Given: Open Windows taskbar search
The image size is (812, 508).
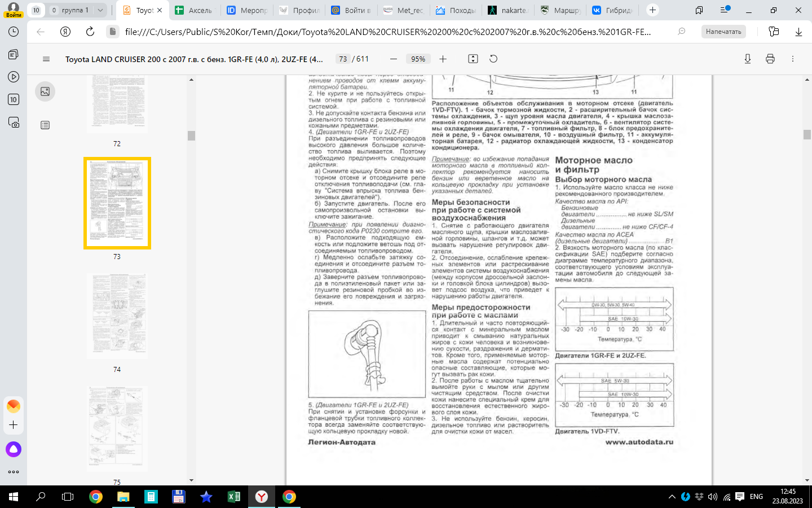Looking at the screenshot, I should point(41,497).
